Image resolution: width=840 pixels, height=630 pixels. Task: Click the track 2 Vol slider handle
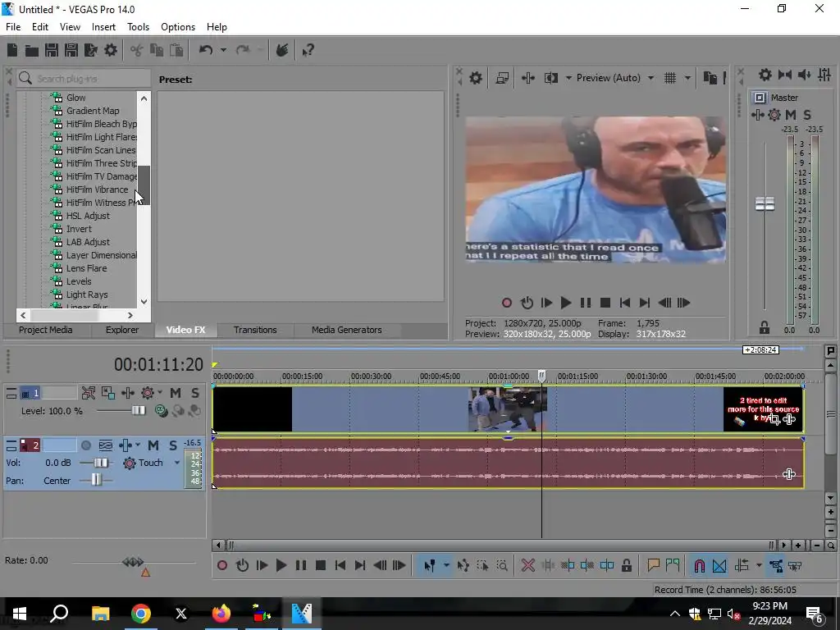point(101,463)
